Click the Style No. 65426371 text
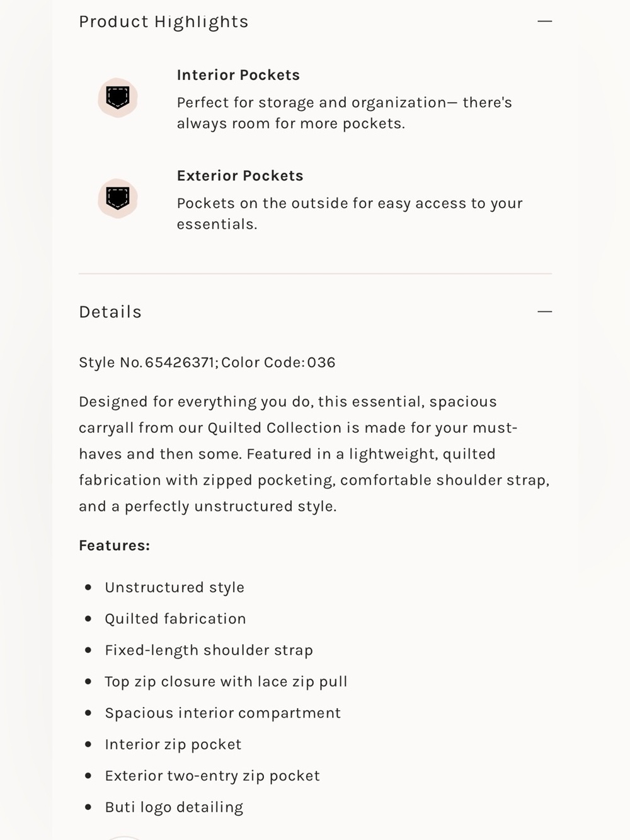The height and width of the screenshot is (840, 630). 147,362
